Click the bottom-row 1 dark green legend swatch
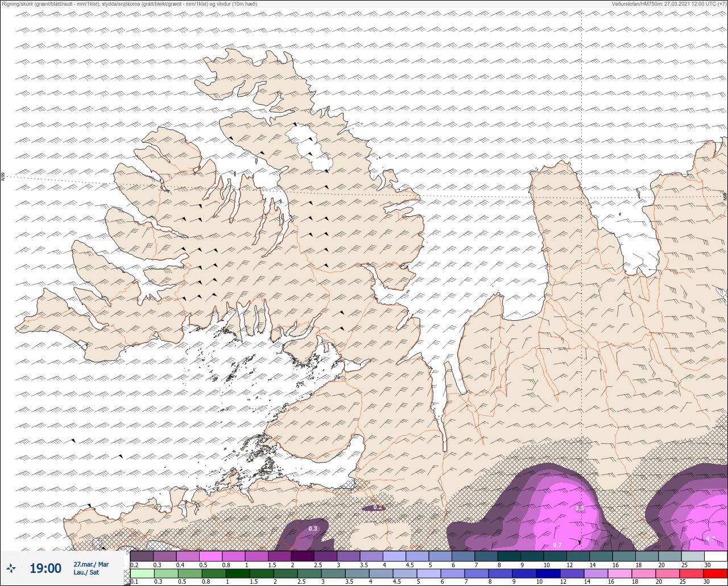728x586 pixels. point(238,573)
